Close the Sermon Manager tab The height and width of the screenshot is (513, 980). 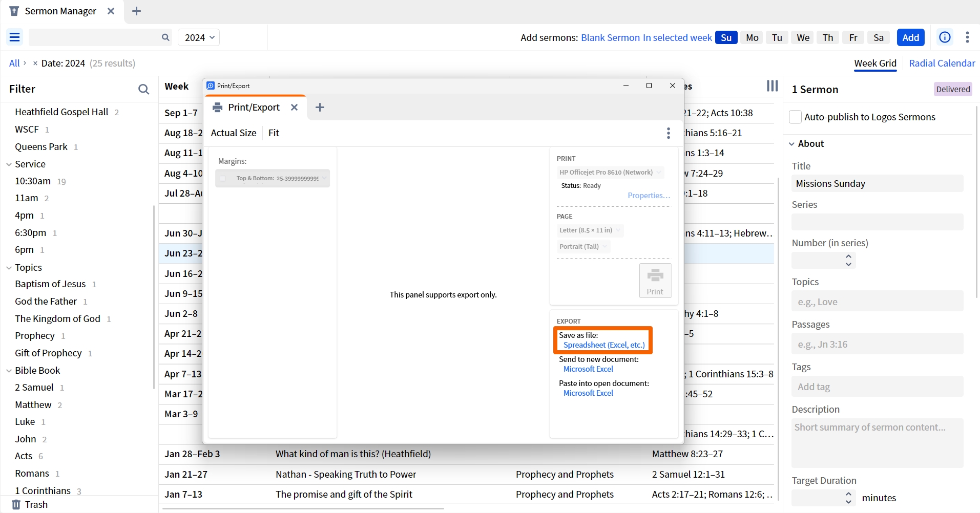[111, 11]
